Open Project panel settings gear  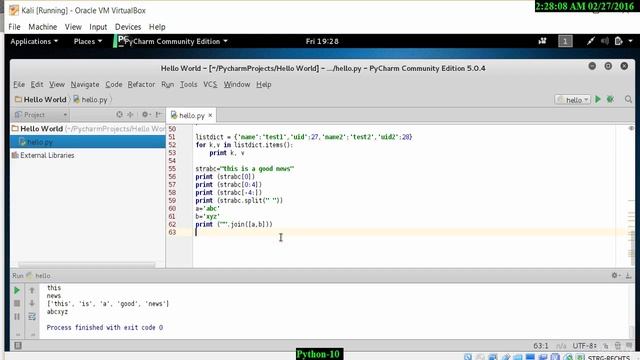pyautogui.click(x=145, y=115)
